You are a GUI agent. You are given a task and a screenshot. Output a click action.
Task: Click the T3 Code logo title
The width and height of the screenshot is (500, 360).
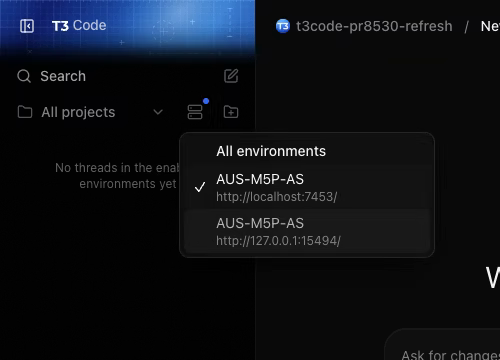pyautogui.click(x=79, y=26)
